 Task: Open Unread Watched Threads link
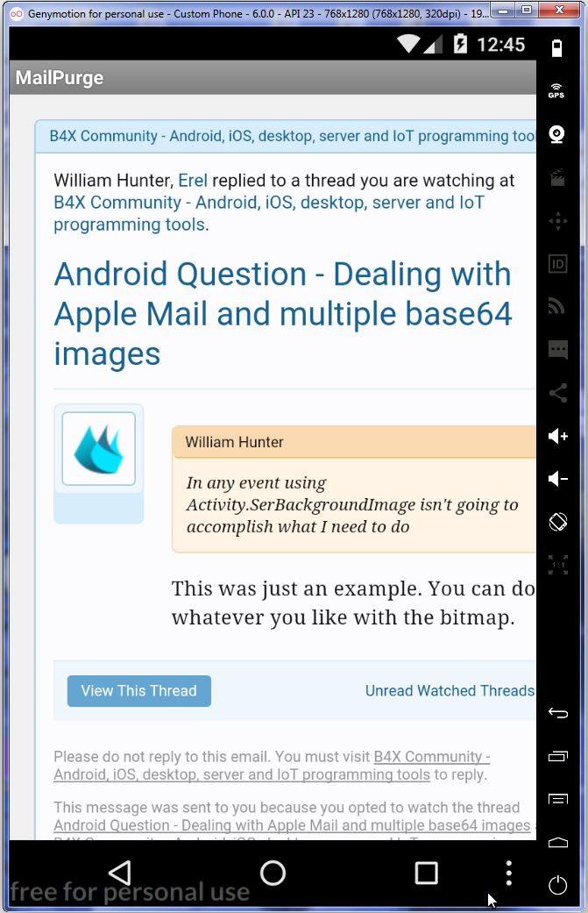450,690
